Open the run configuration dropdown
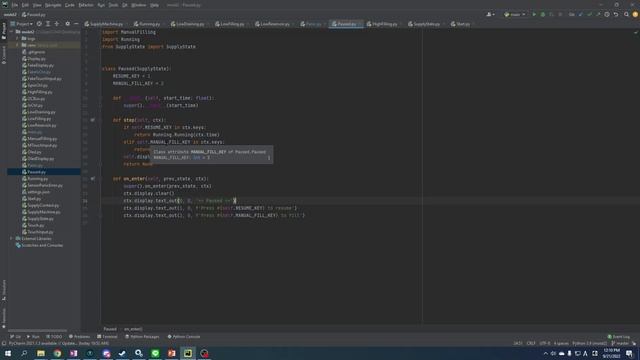 point(515,15)
